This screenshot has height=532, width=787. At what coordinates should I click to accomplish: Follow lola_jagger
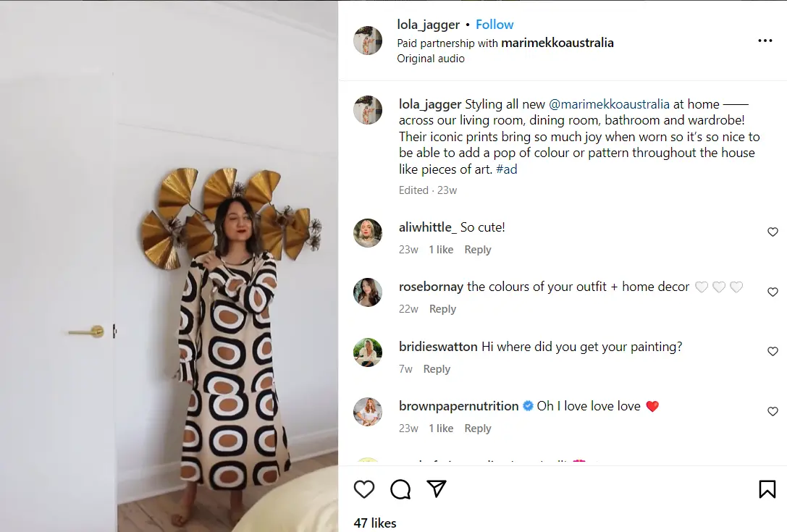[494, 25]
